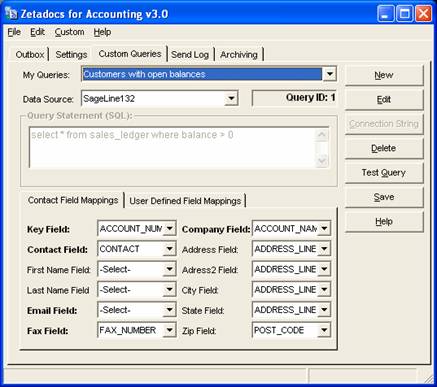
Task: Switch to the Send Log tab
Action: (190, 54)
